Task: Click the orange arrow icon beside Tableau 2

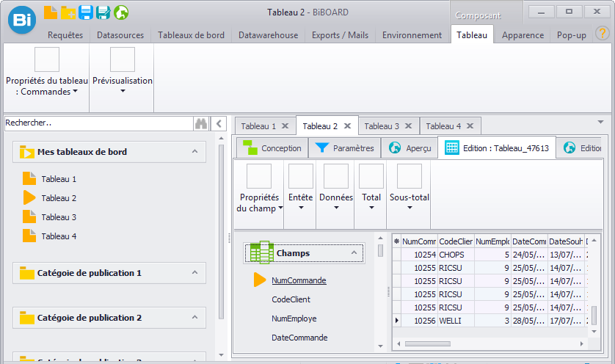Action: (29, 197)
